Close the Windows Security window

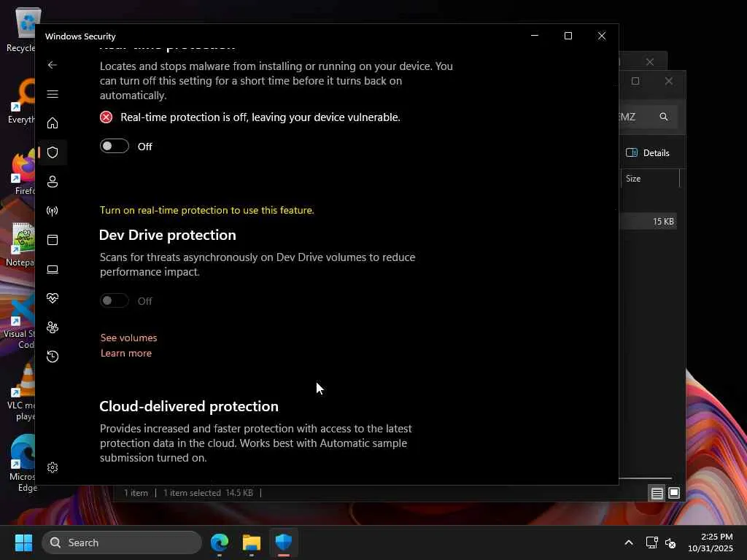pyautogui.click(x=602, y=36)
